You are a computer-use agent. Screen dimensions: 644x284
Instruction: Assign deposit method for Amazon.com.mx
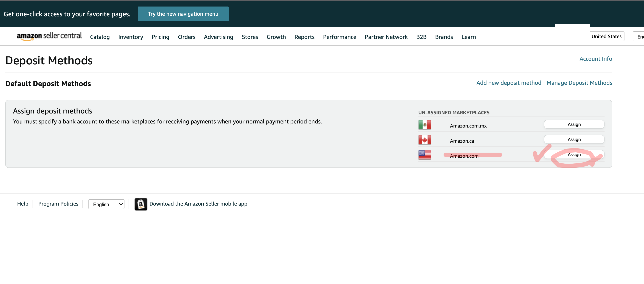point(574,124)
